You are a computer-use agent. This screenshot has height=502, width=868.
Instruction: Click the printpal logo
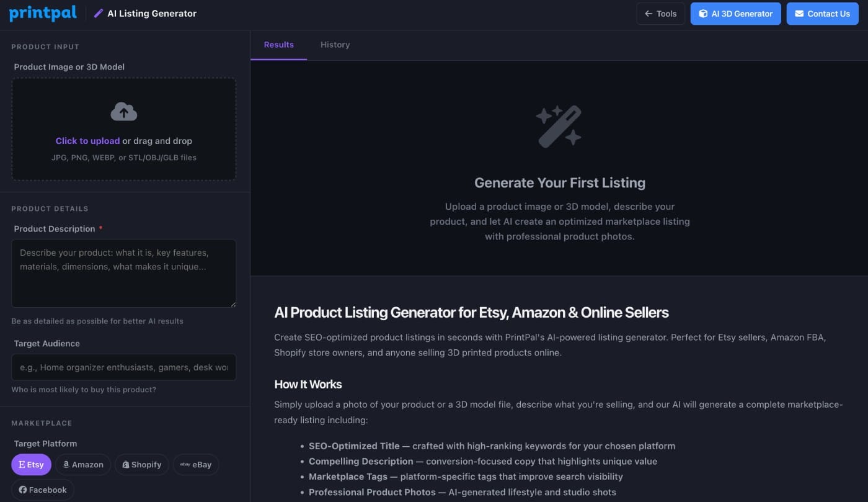click(43, 13)
